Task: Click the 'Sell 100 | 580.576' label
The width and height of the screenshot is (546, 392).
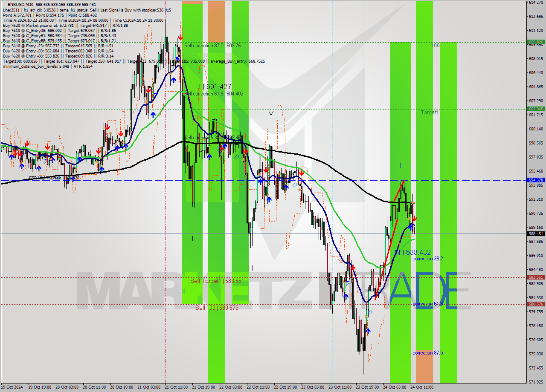Action: [x=217, y=307]
